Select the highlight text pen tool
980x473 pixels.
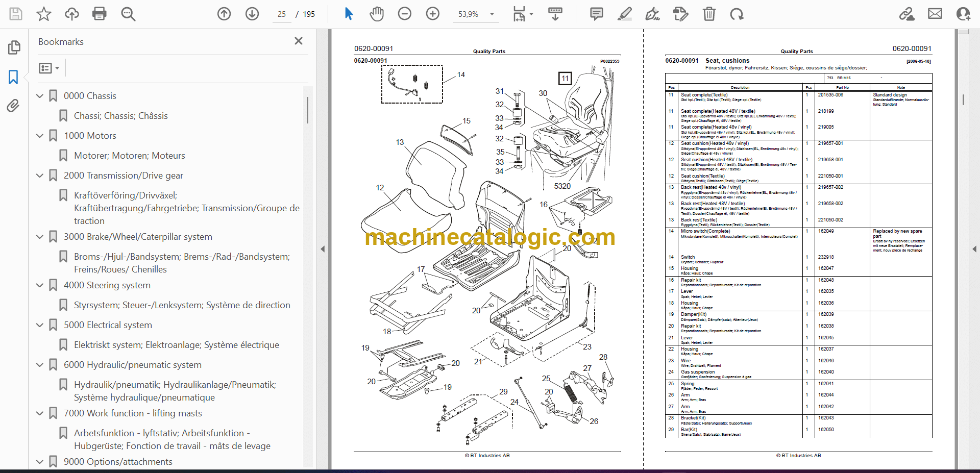[625, 14]
